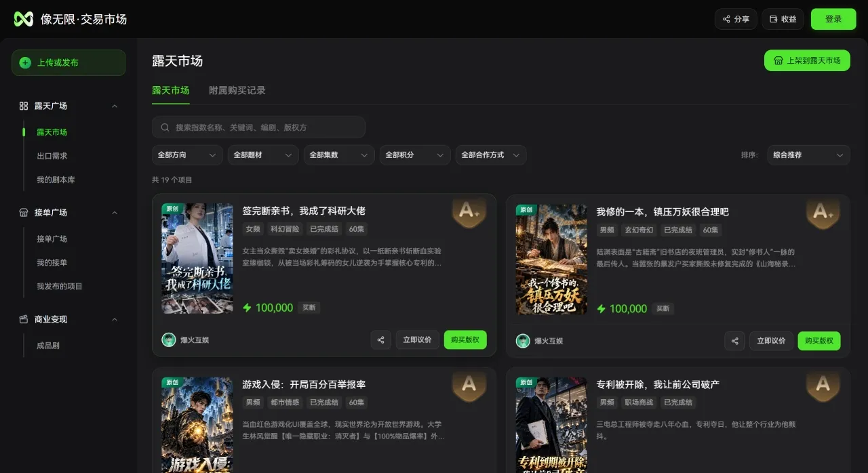Click title 专利被开除，我让前公司破产

pyautogui.click(x=658, y=384)
